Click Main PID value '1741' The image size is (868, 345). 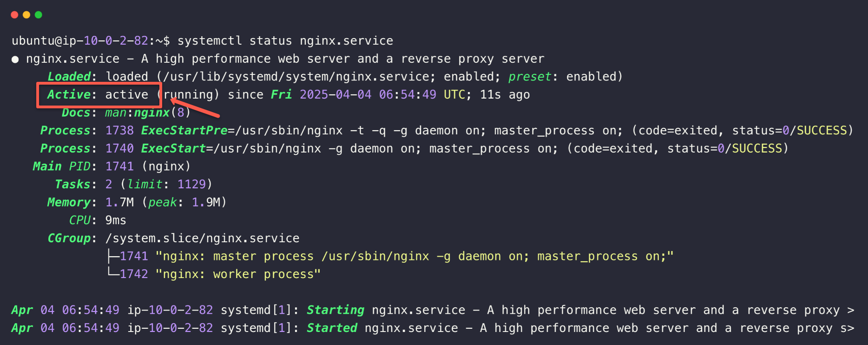coord(119,166)
